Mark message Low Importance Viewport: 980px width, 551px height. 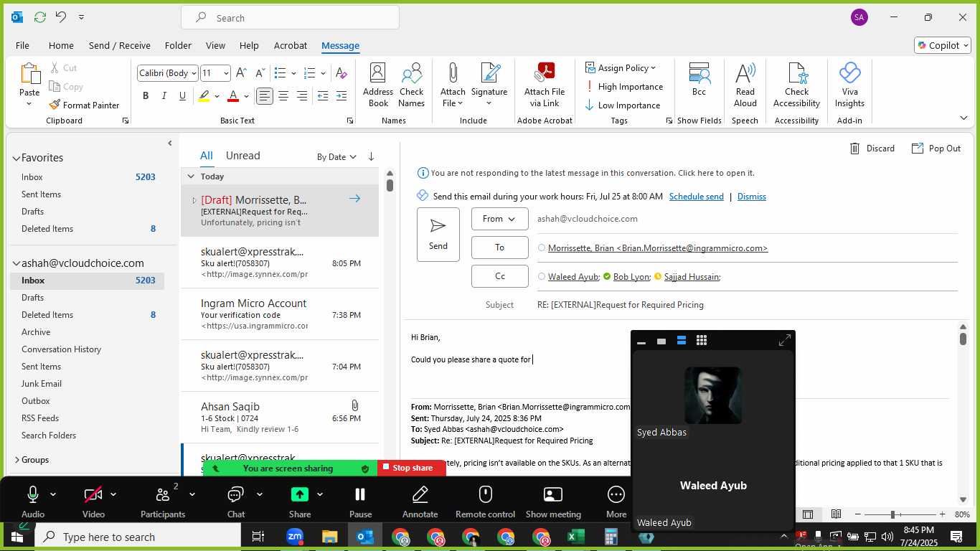click(623, 105)
